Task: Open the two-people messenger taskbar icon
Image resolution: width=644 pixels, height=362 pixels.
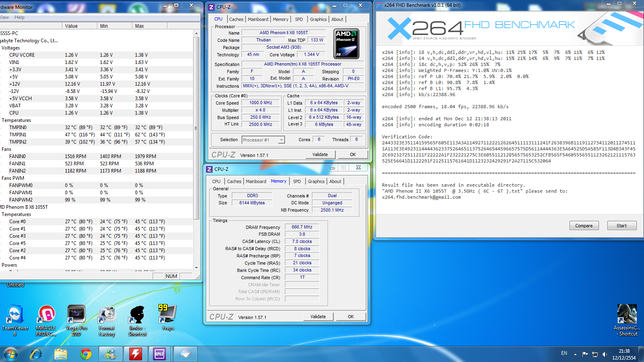Action: (x=110, y=354)
